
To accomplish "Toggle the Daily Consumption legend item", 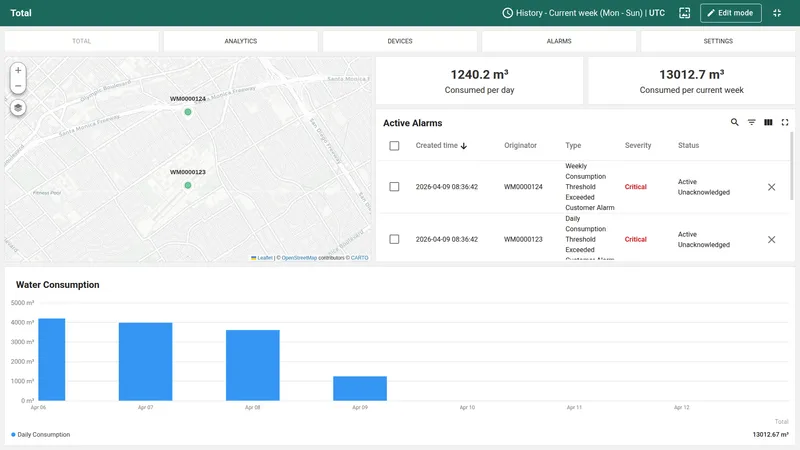I will 41,435.
